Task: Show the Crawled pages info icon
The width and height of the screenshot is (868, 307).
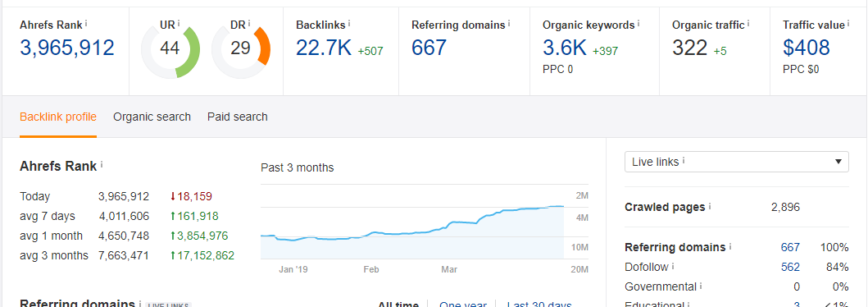Action: (x=710, y=206)
